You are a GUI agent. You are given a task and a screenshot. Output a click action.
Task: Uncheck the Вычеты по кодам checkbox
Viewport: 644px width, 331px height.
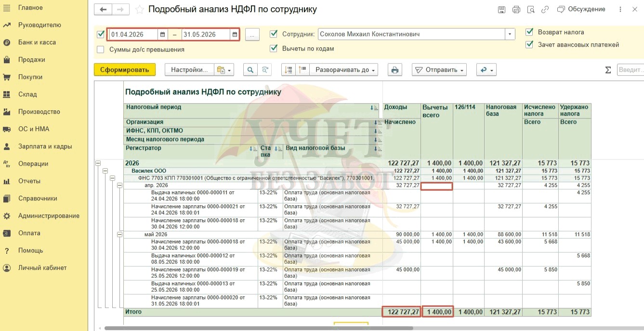pyautogui.click(x=274, y=48)
